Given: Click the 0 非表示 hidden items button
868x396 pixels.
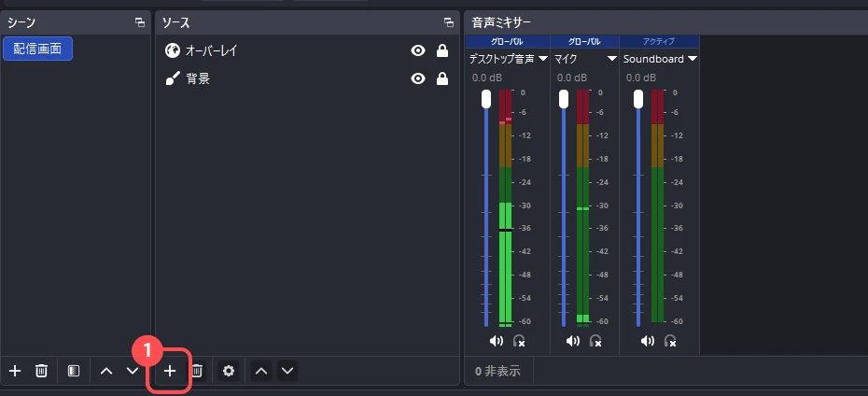Looking at the screenshot, I should (497, 371).
